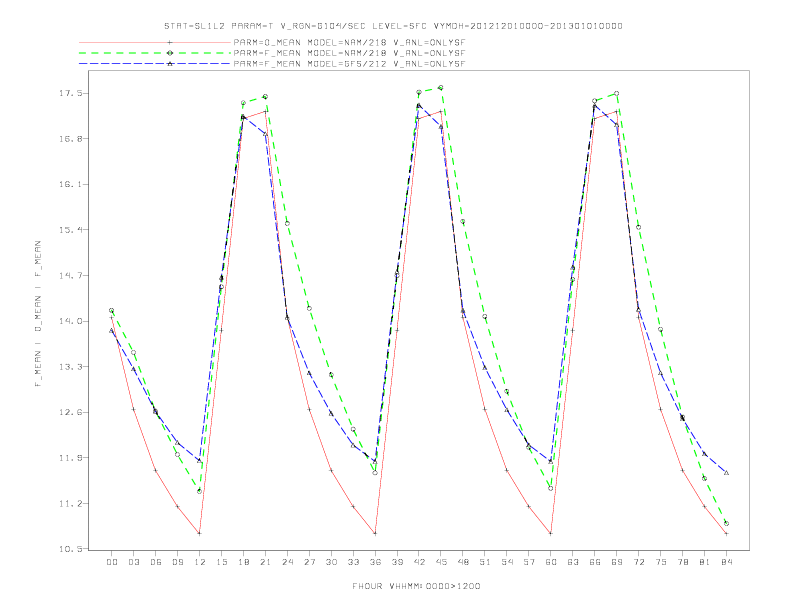Image resolution: width=792 pixels, height=612 pixels.
Task: Click the x-axis tick label 57
Action: [529, 562]
